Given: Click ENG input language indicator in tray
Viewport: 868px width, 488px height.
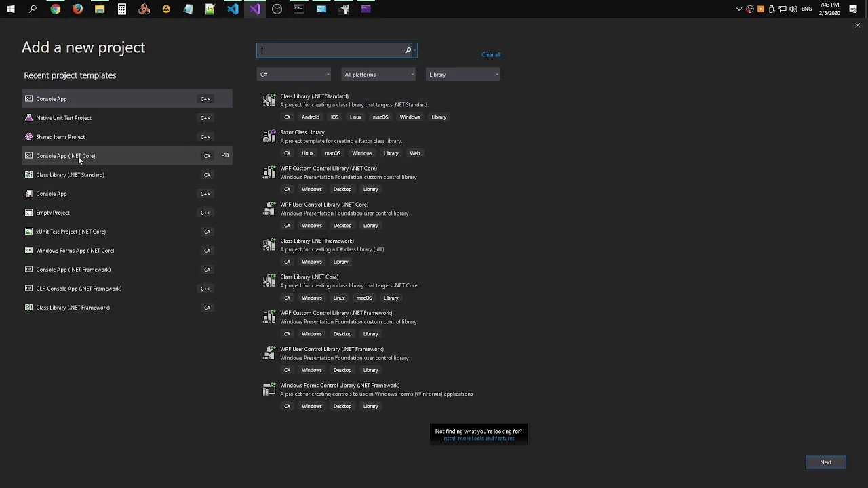Looking at the screenshot, I should [x=806, y=9].
